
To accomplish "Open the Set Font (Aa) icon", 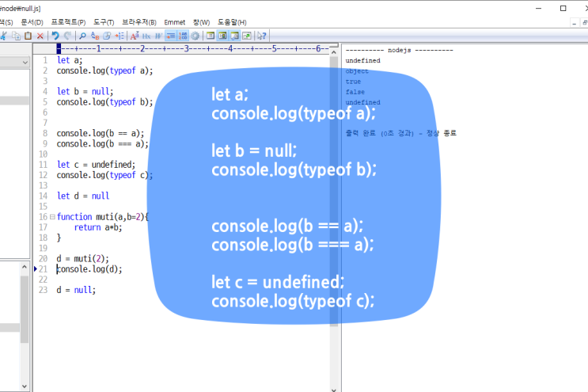I will (x=135, y=36).
